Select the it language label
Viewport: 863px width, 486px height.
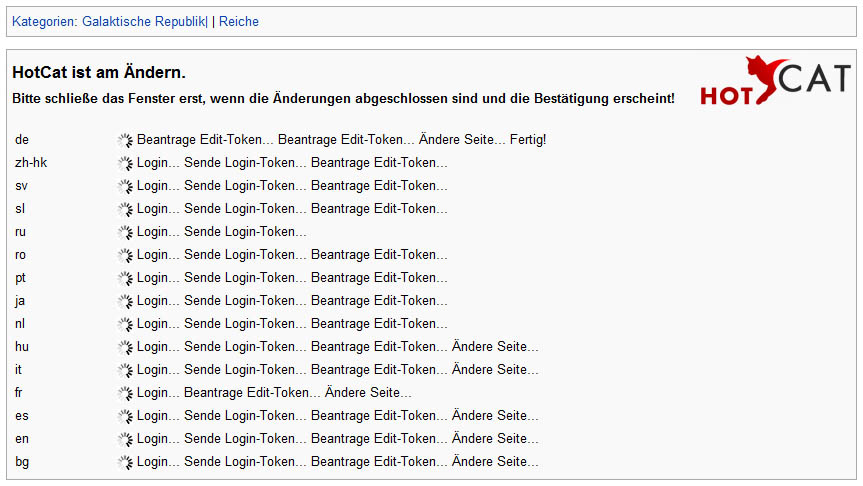pos(18,370)
